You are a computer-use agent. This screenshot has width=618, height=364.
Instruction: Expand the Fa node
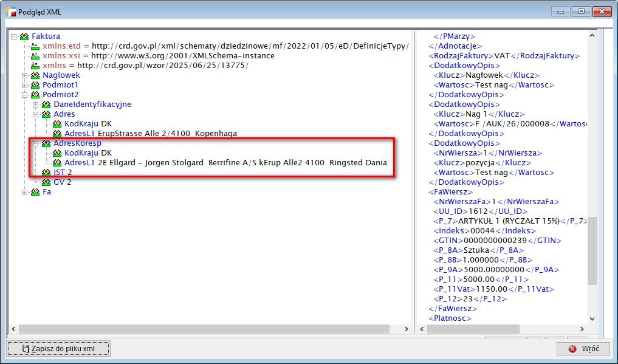[x=25, y=192]
